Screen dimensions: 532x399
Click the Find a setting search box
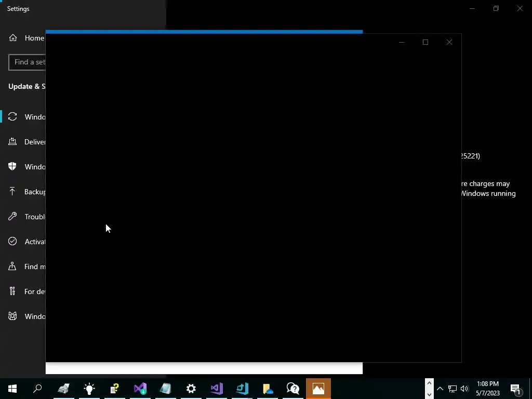(27, 62)
